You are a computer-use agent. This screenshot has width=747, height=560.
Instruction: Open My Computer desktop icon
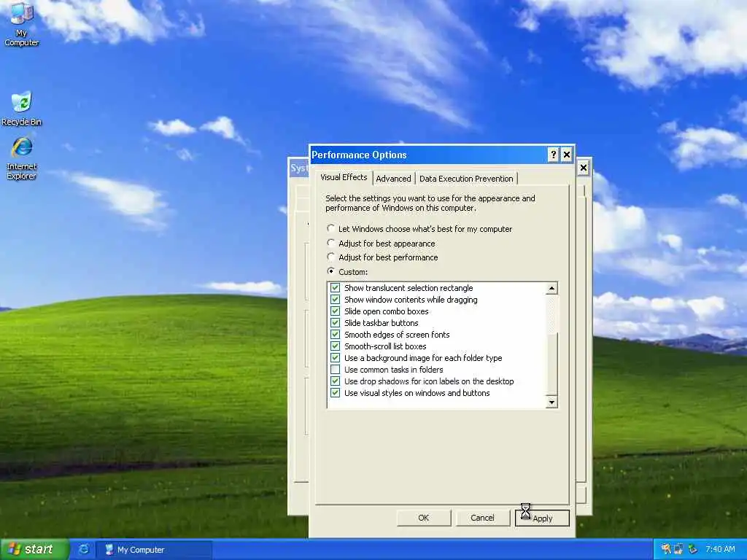(21, 24)
